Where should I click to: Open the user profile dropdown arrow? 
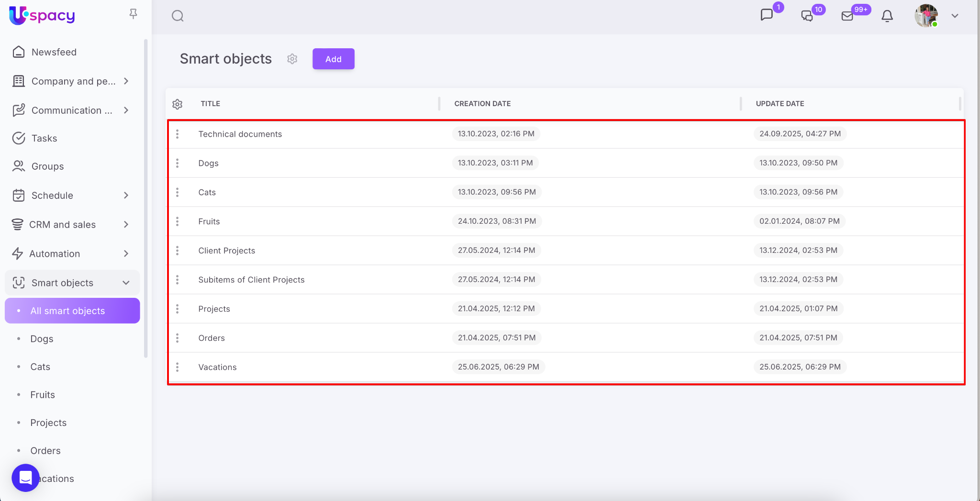point(955,16)
